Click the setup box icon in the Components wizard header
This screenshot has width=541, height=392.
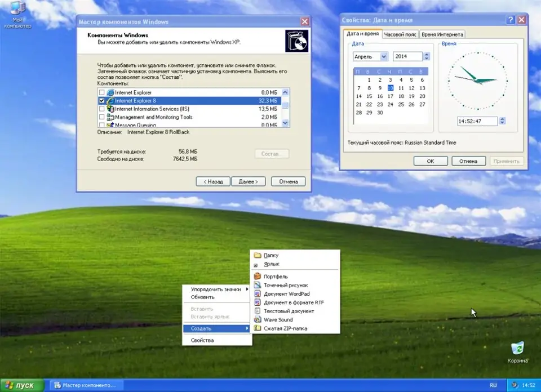tap(297, 41)
